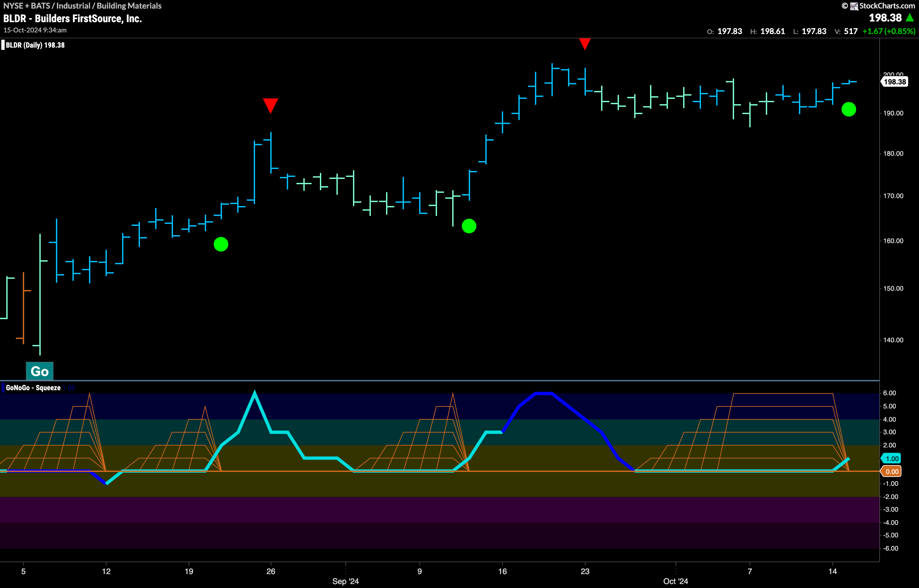This screenshot has width=919, height=588.
Task: Click the green circle marker near Aug 21
Action: point(221,244)
